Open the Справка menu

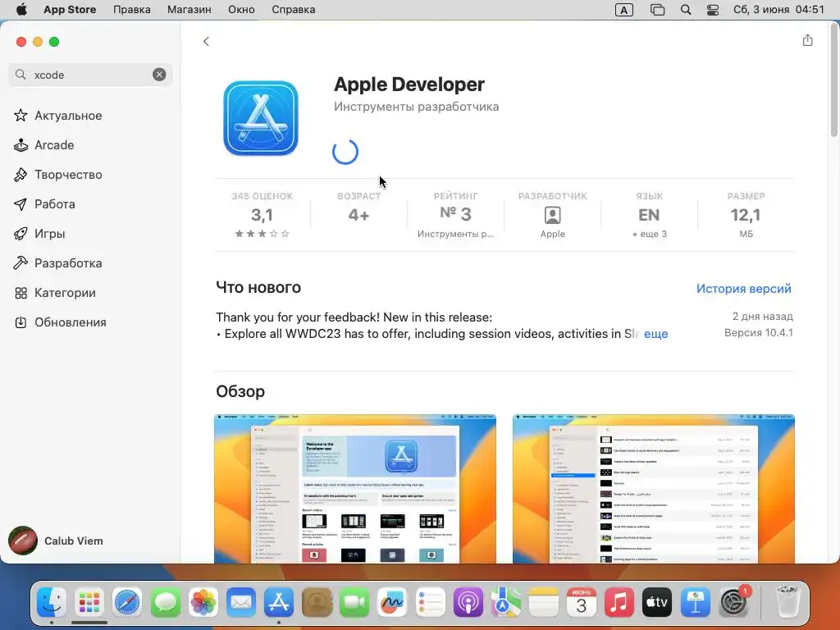point(293,10)
